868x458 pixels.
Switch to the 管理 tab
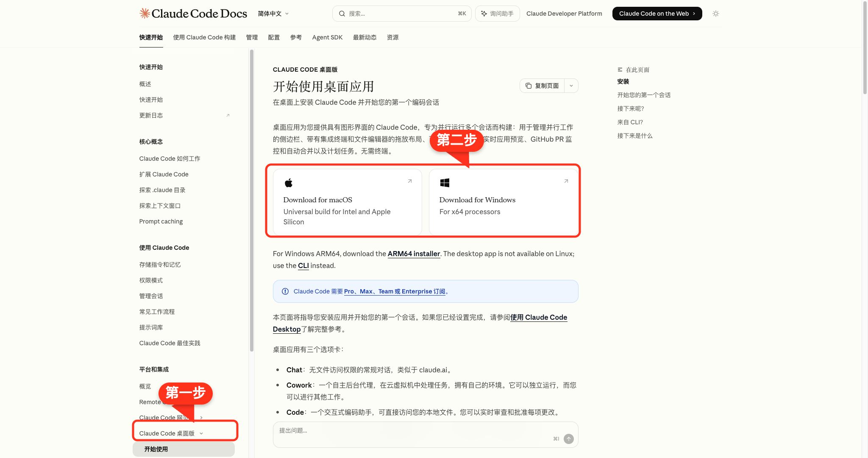tap(252, 37)
